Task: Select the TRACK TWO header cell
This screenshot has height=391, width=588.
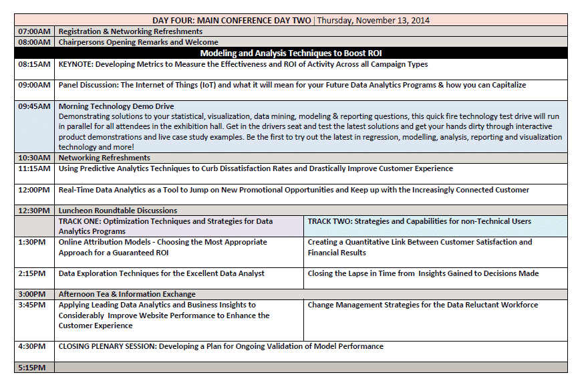Action: click(419, 221)
